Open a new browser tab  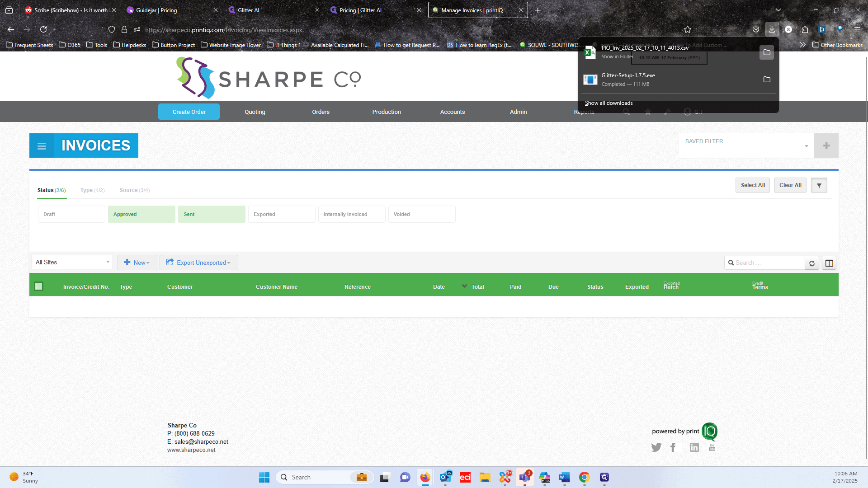point(538,10)
